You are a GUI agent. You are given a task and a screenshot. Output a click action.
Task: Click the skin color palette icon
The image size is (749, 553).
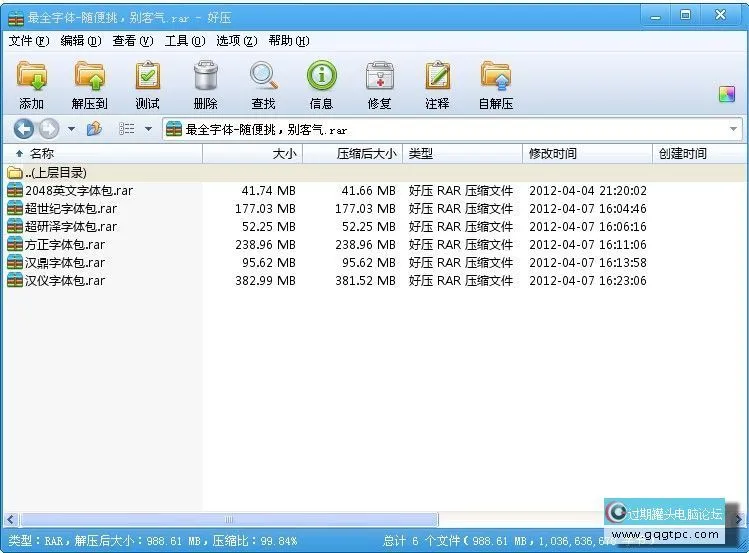pos(727,95)
